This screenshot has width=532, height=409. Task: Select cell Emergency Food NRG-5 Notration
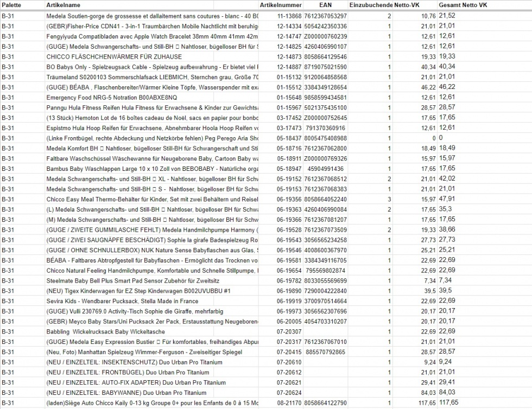click(112, 97)
